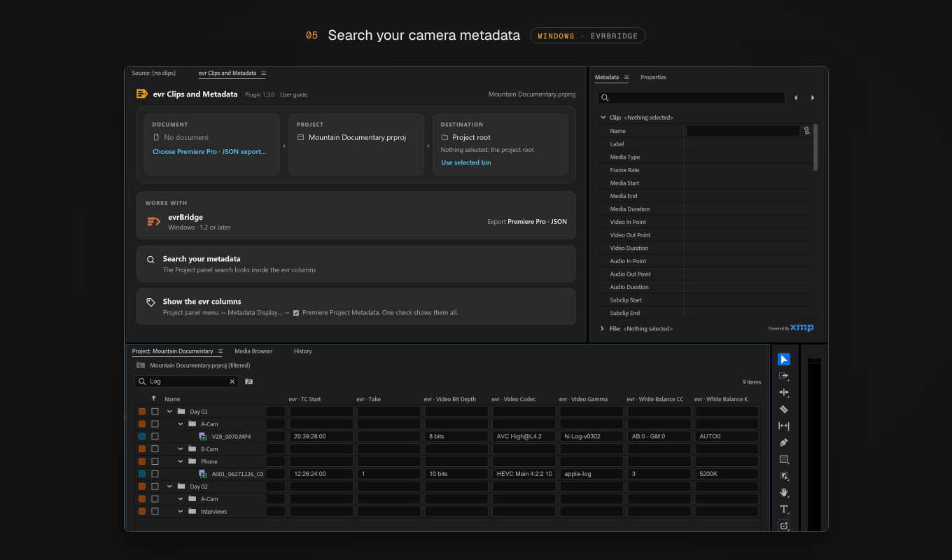
Task: Select the sparkle generative tool at toolbar bottom
Action: [x=784, y=526]
